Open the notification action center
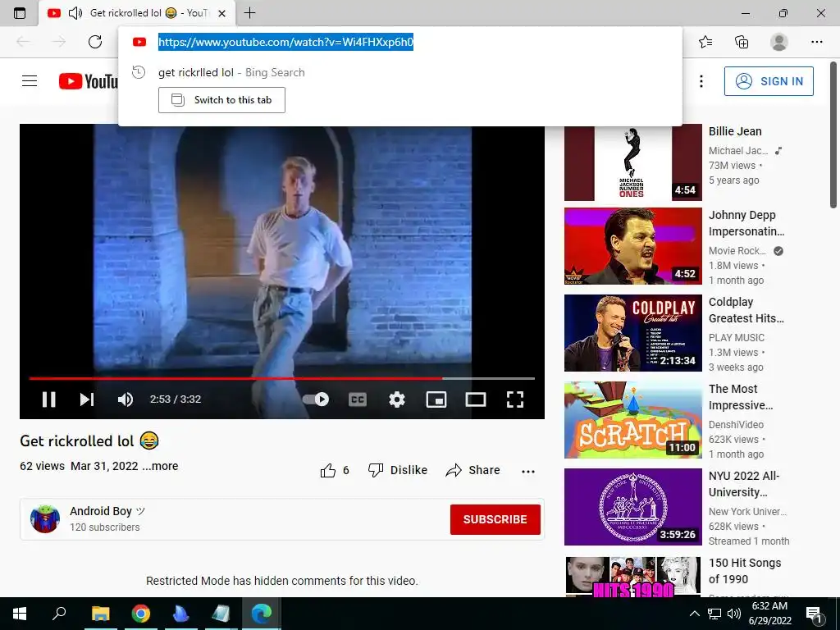This screenshot has width=840, height=630. tap(814, 614)
